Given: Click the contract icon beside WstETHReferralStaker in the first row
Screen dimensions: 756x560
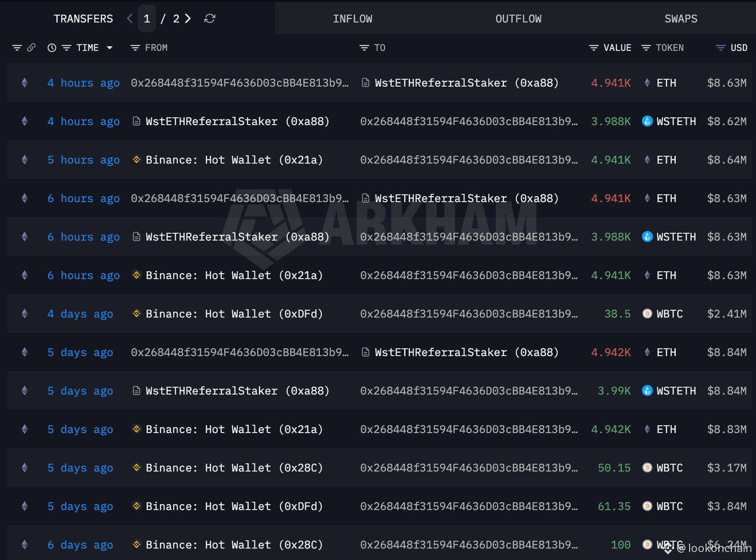Looking at the screenshot, I should coord(365,83).
